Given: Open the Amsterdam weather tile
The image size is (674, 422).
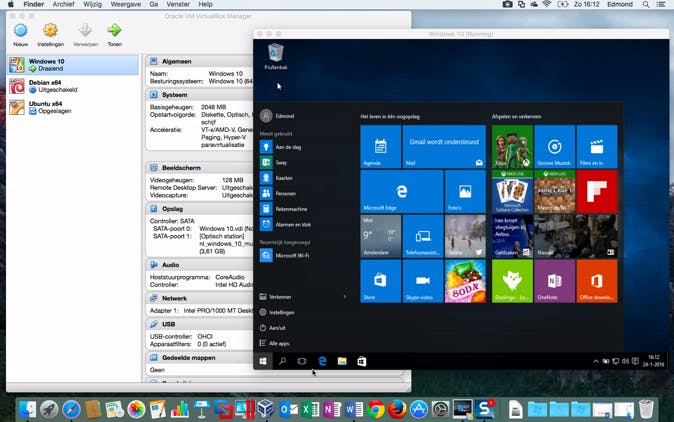Looking at the screenshot, I should tap(380, 236).
